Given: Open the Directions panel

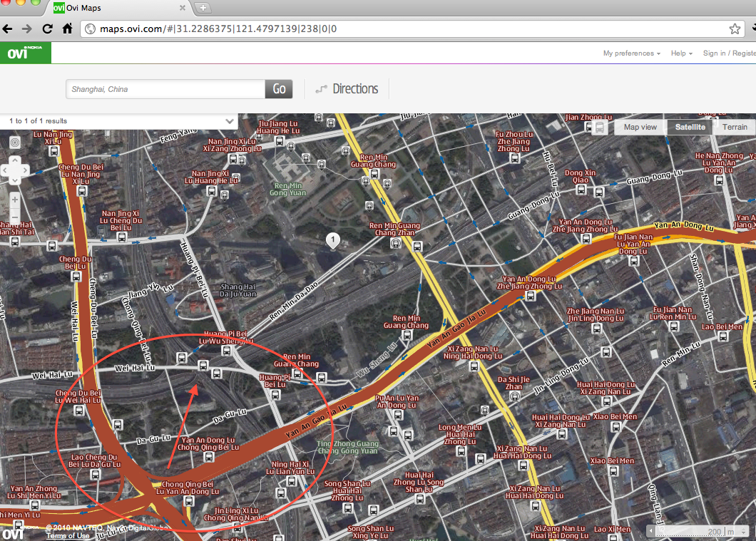Looking at the screenshot, I should pyautogui.click(x=347, y=89).
